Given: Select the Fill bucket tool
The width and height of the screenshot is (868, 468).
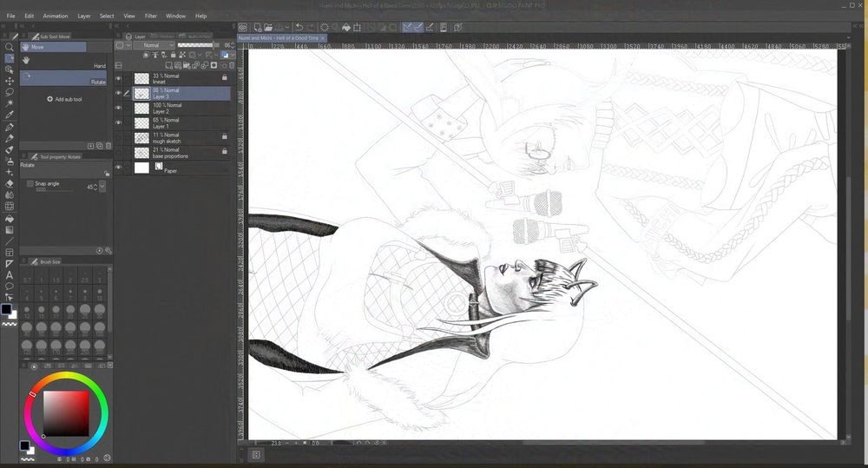Looking at the screenshot, I should click(x=9, y=218).
